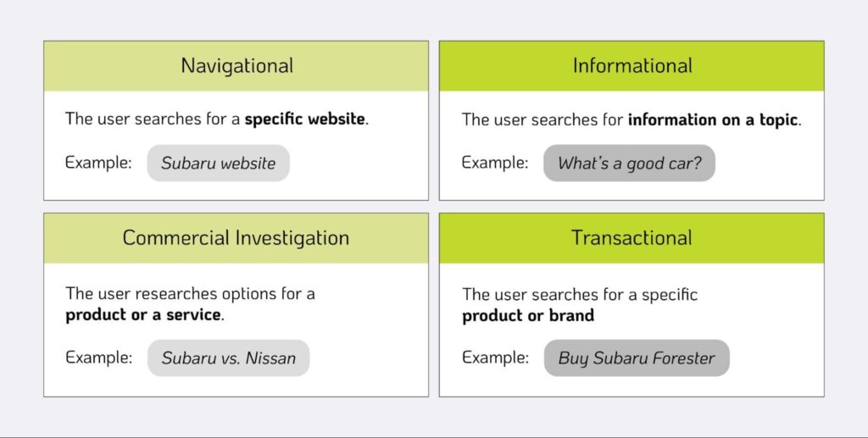Click "Example:" label in Navigational card
Viewport: 868px width, 438px height.
pyautogui.click(x=98, y=163)
